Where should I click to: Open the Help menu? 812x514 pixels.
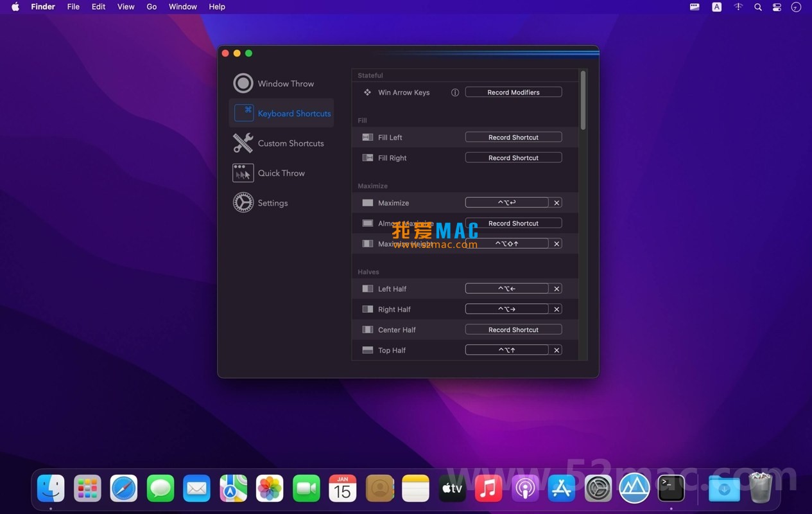click(217, 6)
